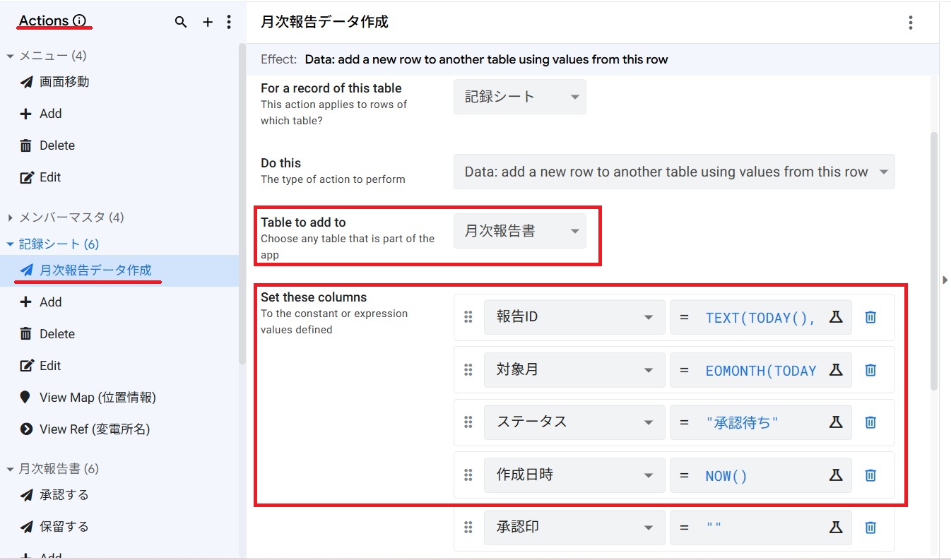Open the 'For a record of this table' dropdown

coord(520,97)
